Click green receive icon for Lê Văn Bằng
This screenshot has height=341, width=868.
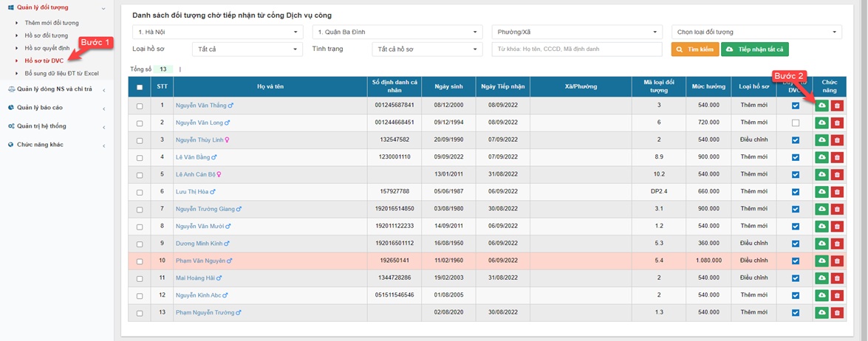point(821,157)
